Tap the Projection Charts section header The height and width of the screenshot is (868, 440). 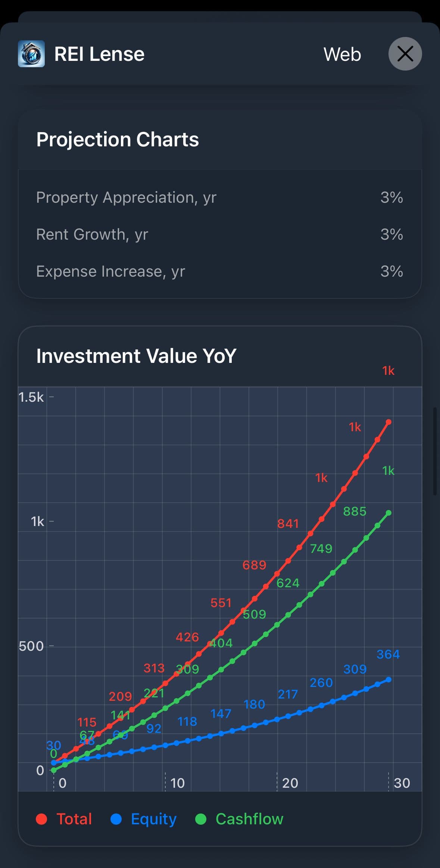coord(118,140)
